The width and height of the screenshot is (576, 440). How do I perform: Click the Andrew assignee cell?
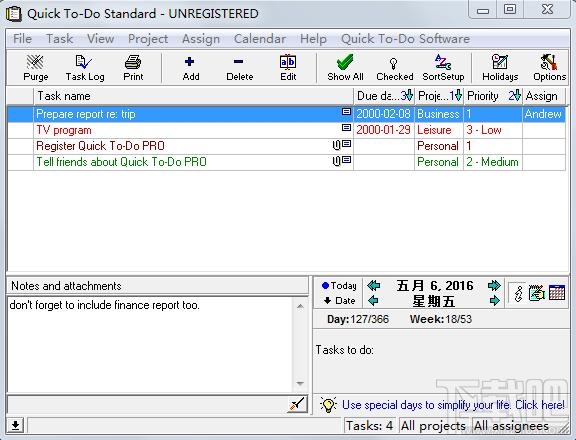tap(544, 114)
